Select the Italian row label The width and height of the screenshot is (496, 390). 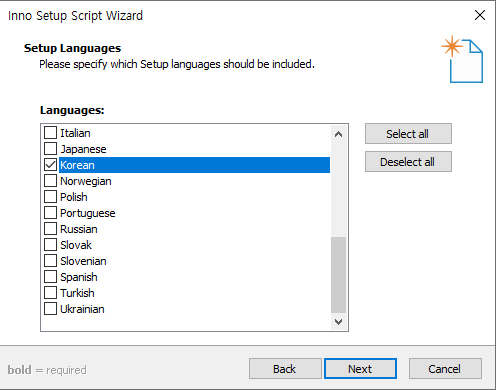(x=75, y=133)
